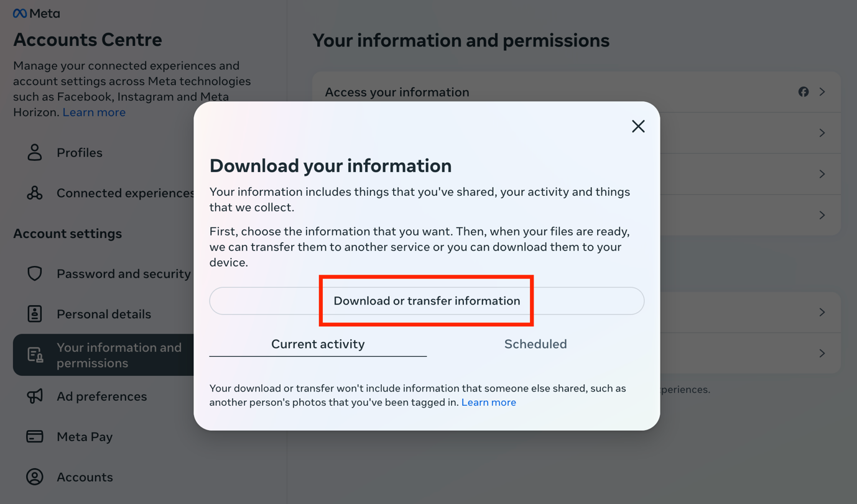Image resolution: width=857 pixels, height=504 pixels.
Task: Click the Password and security shield icon
Action: [x=35, y=273]
